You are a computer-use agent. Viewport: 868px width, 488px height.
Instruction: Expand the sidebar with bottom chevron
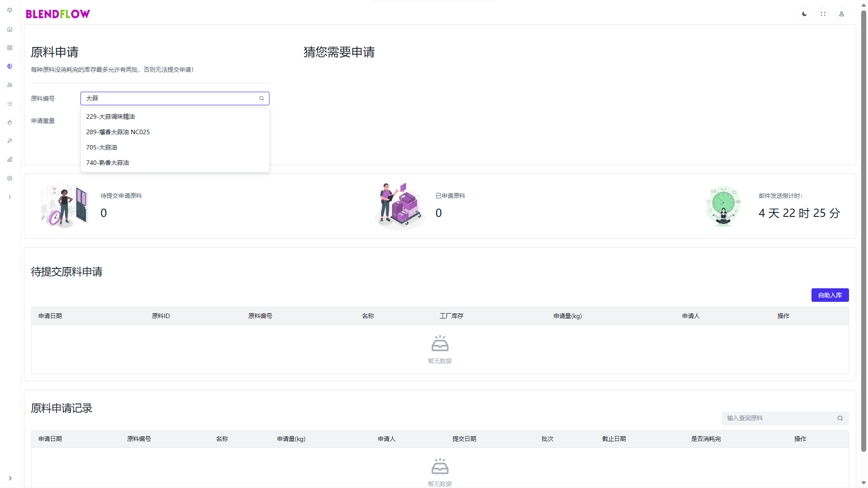click(x=10, y=478)
